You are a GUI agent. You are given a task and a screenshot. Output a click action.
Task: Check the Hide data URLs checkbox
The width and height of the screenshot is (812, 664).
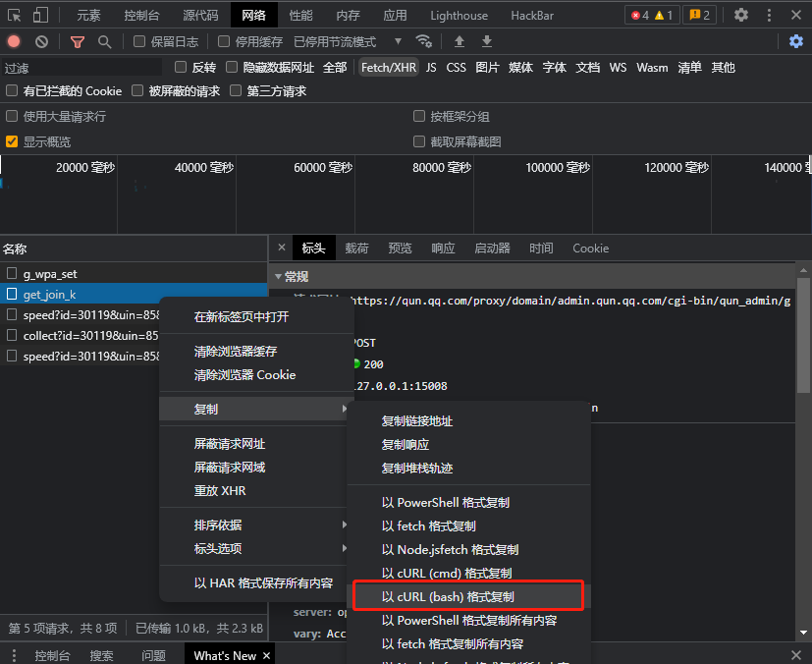coord(232,67)
